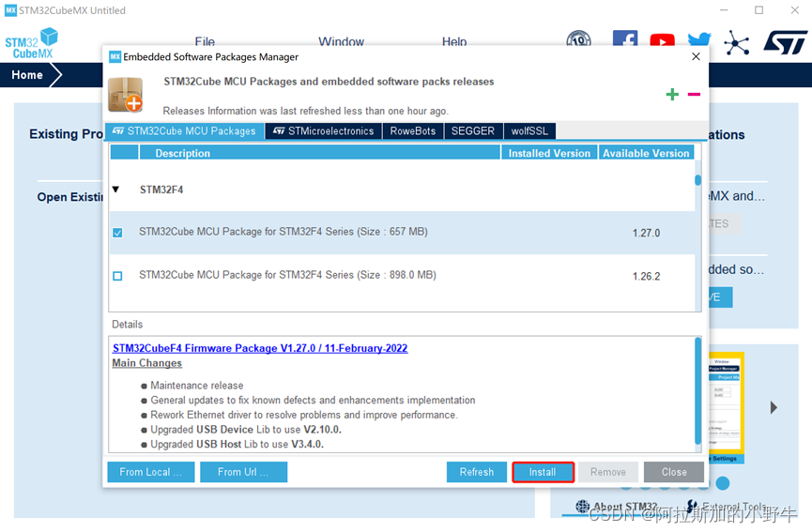
Task: Click the Installed Version column header
Action: pyautogui.click(x=549, y=153)
